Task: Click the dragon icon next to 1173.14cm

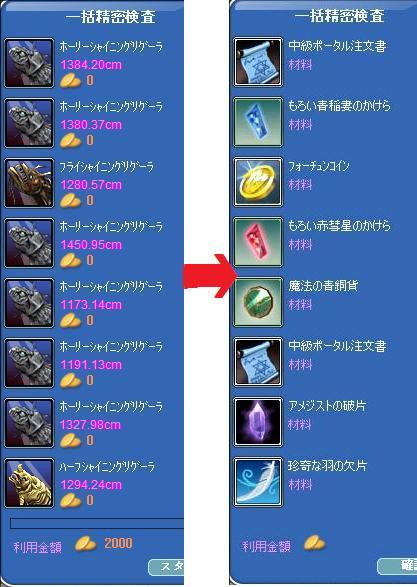Action: pos(29,303)
